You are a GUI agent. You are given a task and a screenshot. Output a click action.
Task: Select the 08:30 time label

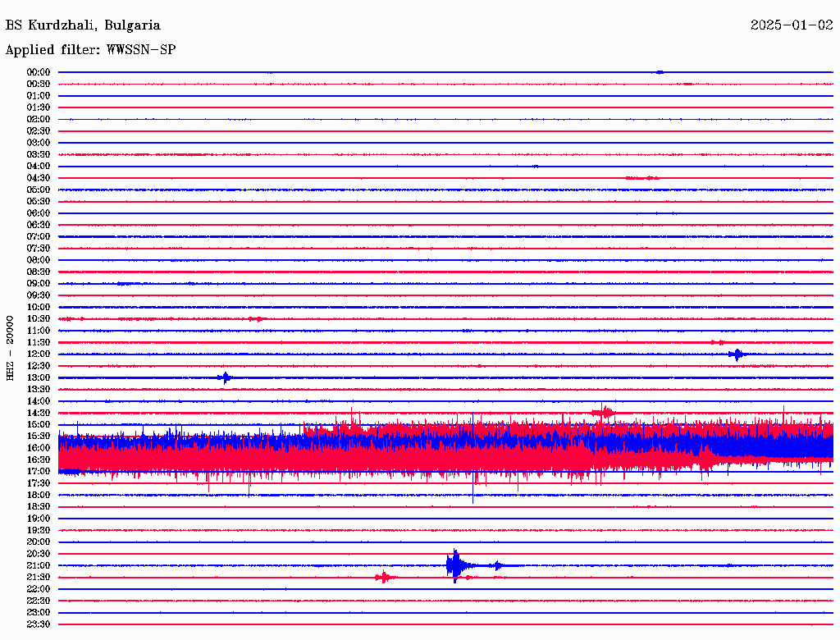coord(39,272)
